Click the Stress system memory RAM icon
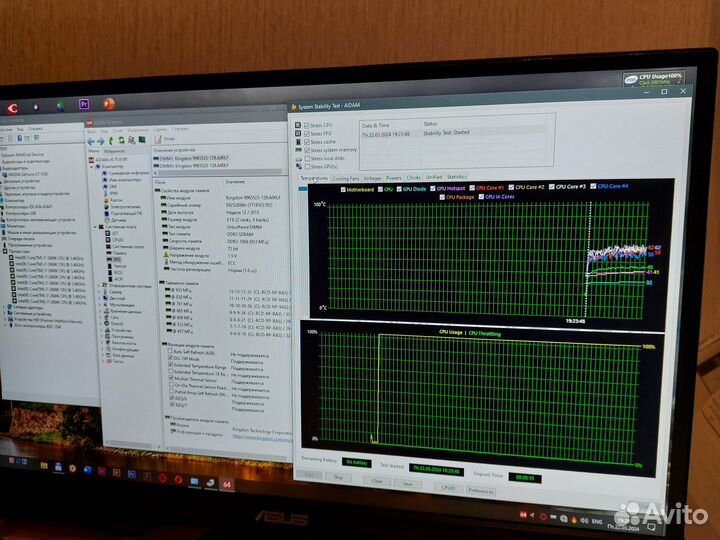The height and width of the screenshot is (540, 720). [298, 150]
